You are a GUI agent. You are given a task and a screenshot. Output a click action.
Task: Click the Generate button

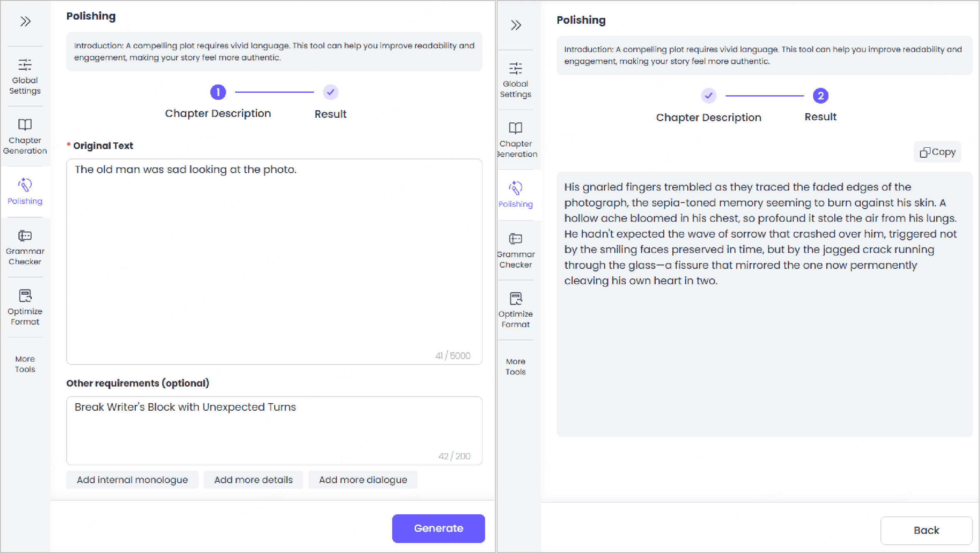(438, 528)
